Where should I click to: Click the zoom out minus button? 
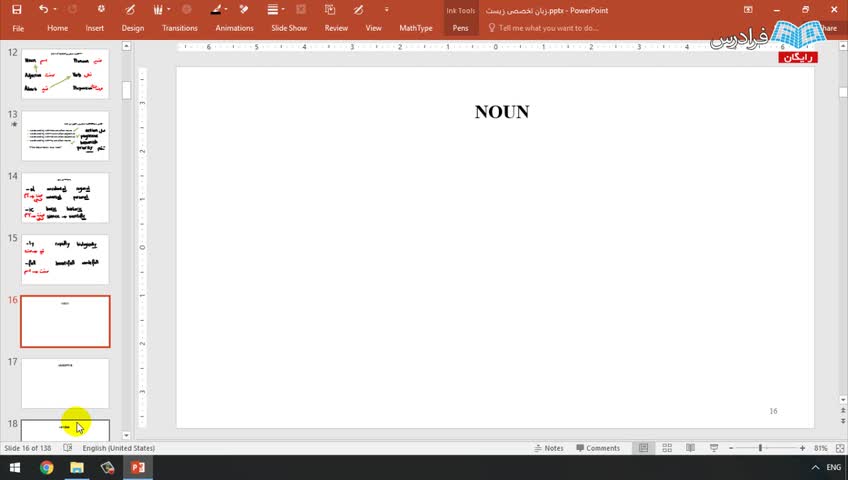point(731,448)
